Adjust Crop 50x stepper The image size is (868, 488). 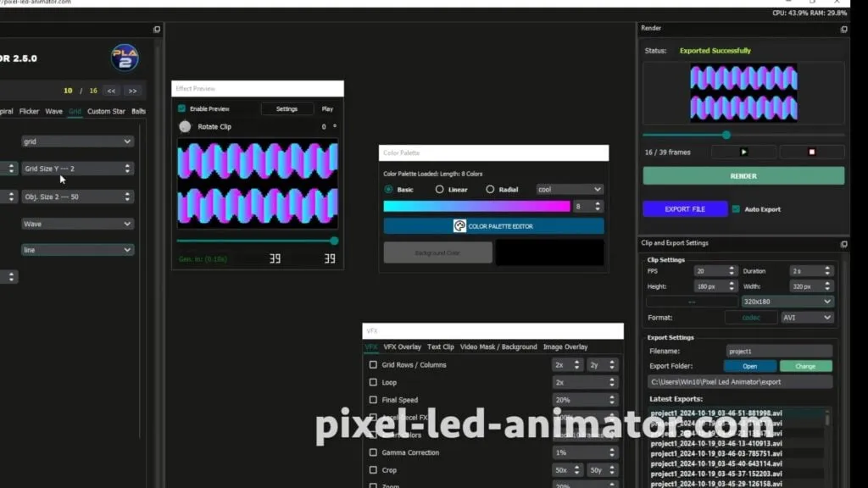[x=576, y=469]
